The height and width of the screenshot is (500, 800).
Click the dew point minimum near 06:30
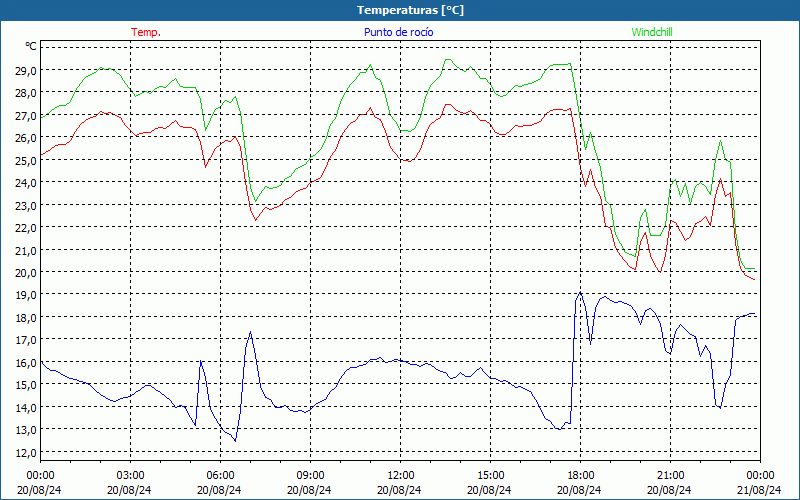[235, 441]
